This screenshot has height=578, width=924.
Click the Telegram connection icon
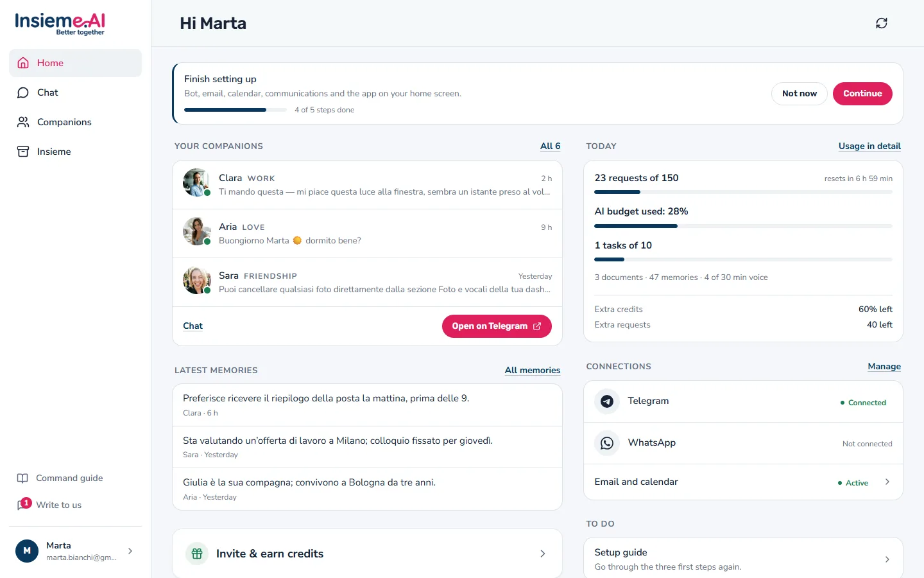(607, 401)
